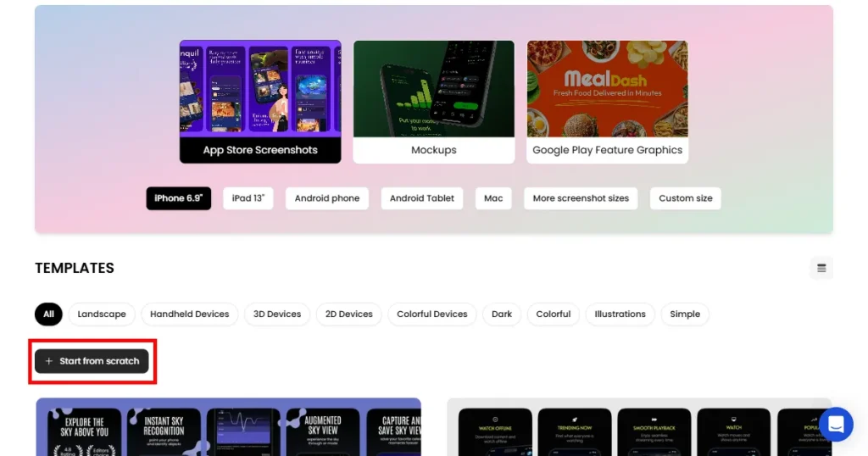Screen dimensions: 868x456
Task: Select the Mac size option
Action: [493, 198]
